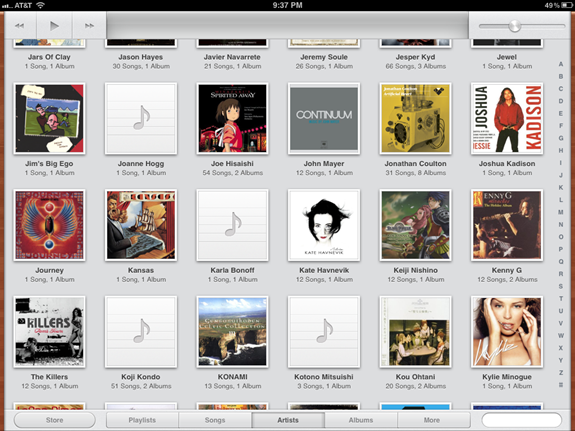Jump to letter K in index
The height and width of the screenshot is (431, 575).
pos(561,187)
